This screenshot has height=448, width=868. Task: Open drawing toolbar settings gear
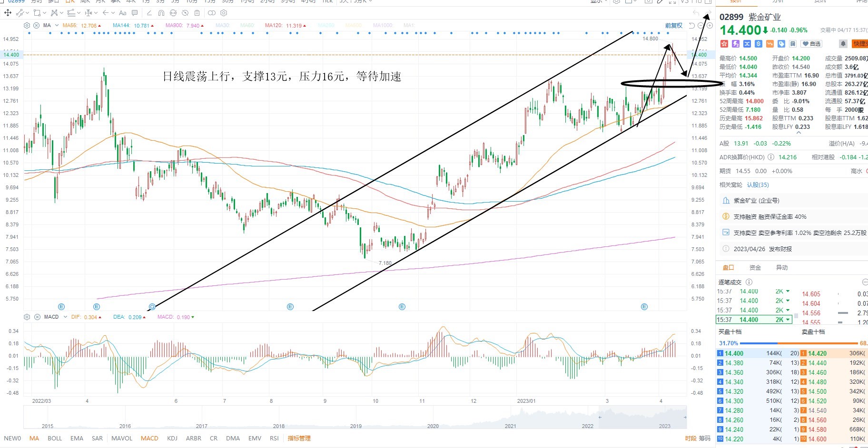coord(224,13)
